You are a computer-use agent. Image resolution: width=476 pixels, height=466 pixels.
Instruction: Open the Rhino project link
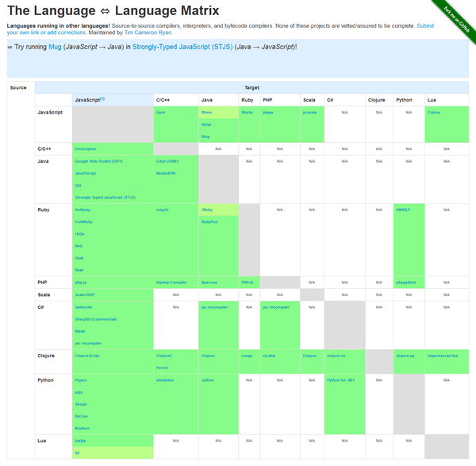coord(206,113)
